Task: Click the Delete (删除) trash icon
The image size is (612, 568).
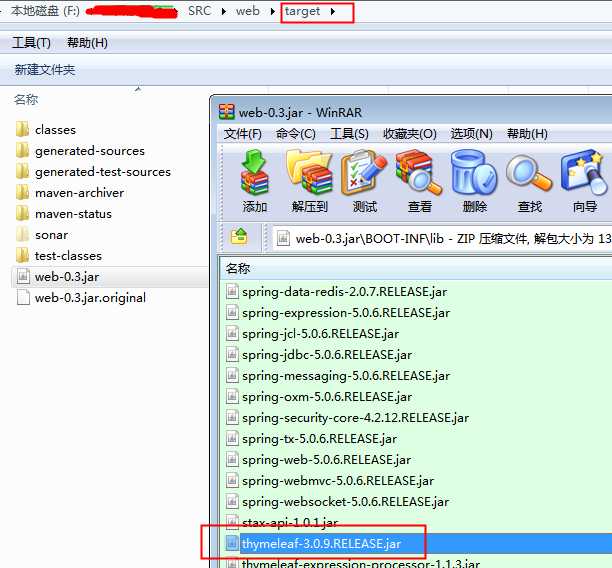Action: 474,173
